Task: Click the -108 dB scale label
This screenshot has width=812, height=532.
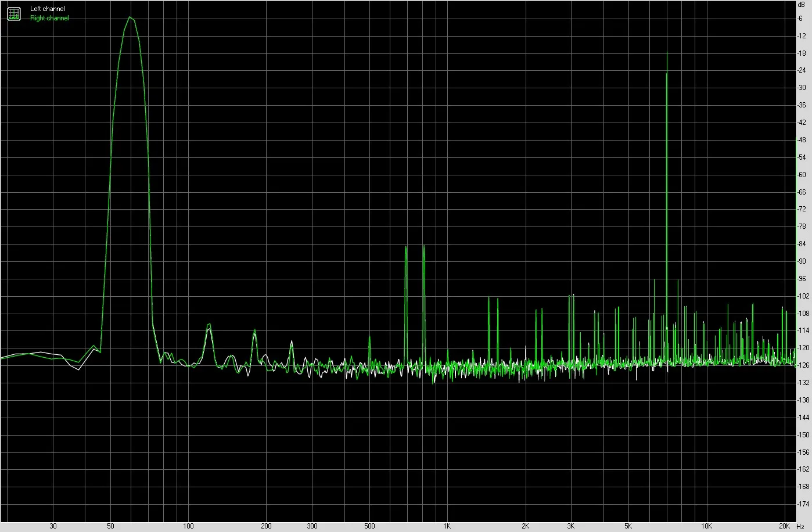Action: (x=804, y=314)
